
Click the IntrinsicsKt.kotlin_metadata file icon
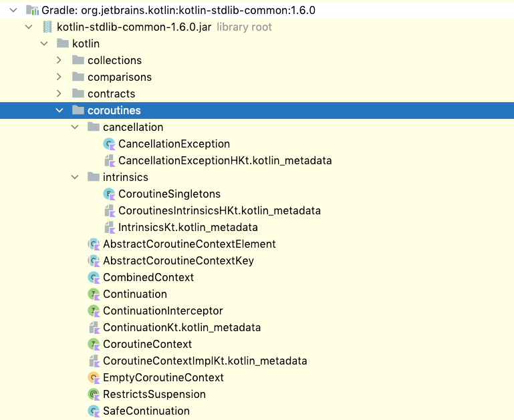(110, 228)
